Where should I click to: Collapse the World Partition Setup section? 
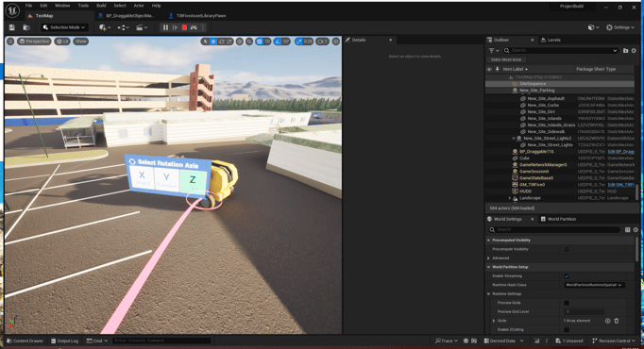[489, 267]
